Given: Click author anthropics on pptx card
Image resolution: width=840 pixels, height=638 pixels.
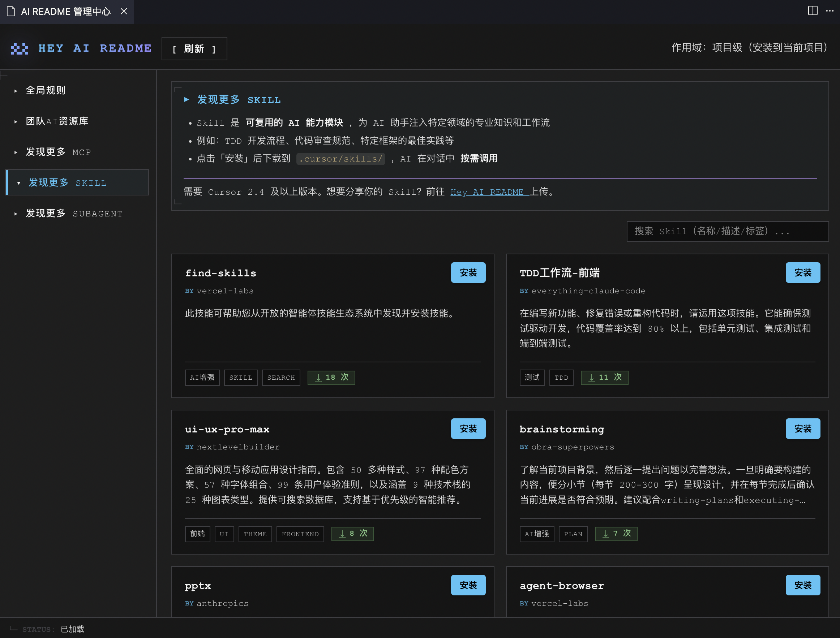Looking at the screenshot, I should point(222,603).
